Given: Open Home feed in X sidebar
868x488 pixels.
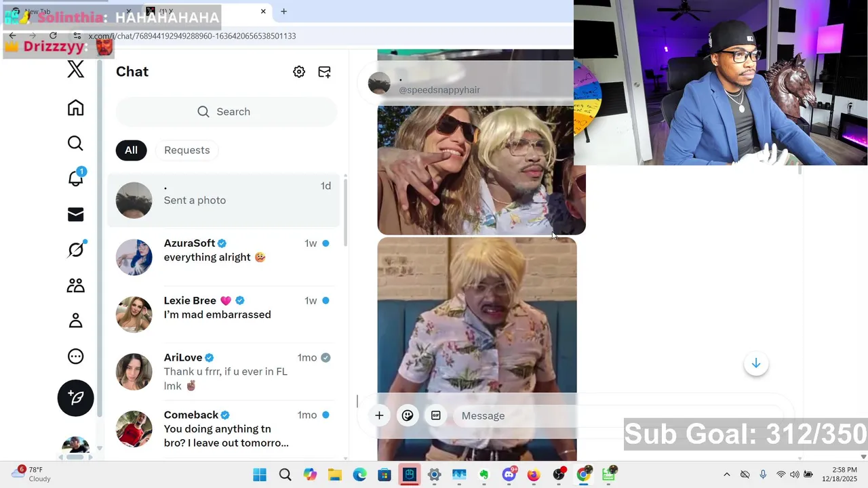Looking at the screenshot, I should 76,108.
